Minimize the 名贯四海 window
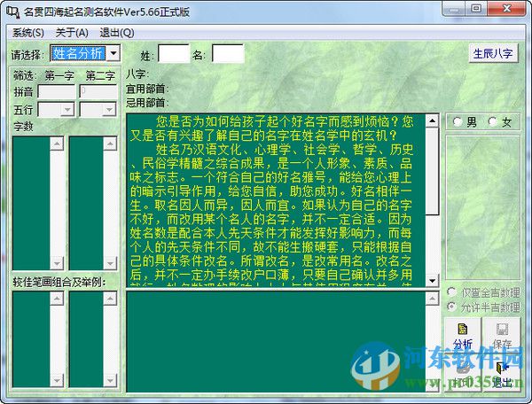The image size is (532, 404). pos(455,9)
